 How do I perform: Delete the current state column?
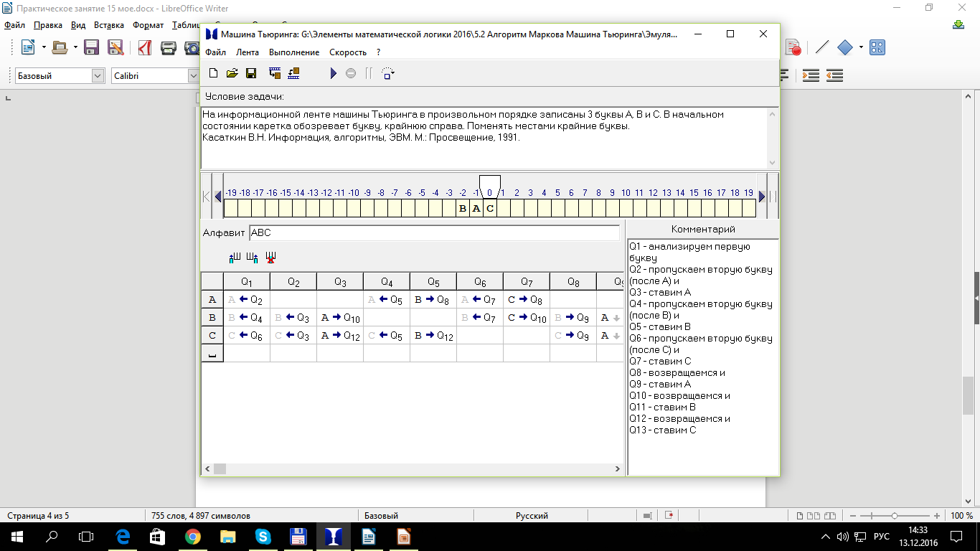tap(270, 257)
